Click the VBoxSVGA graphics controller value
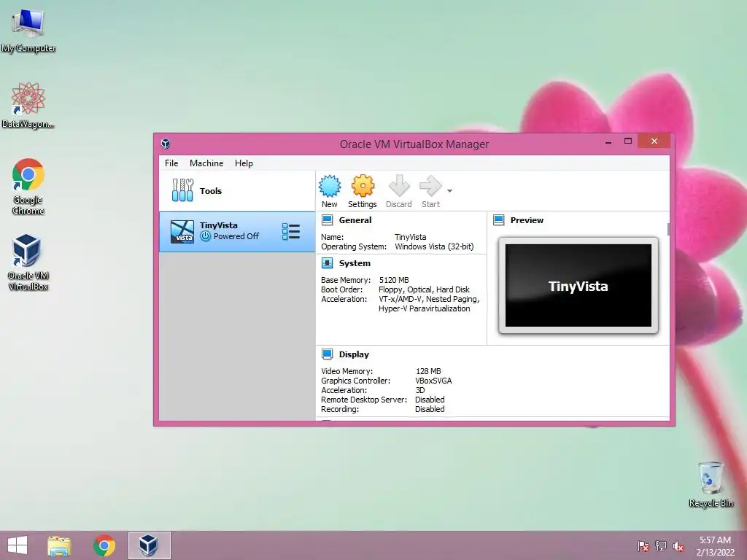The image size is (747, 560). pyautogui.click(x=433, y=381)
